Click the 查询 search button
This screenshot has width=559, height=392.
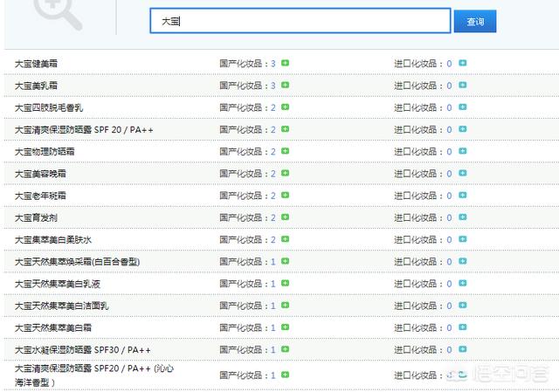click(475, 21)
